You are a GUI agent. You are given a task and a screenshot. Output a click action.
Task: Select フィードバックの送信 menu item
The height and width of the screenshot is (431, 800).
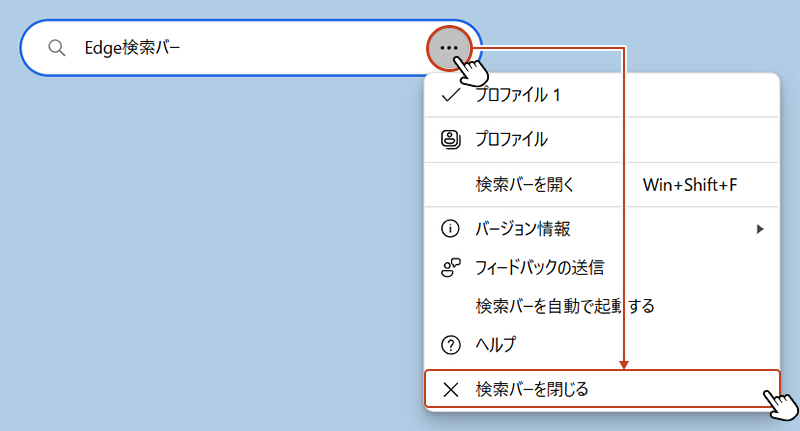[x=602, y=267]
